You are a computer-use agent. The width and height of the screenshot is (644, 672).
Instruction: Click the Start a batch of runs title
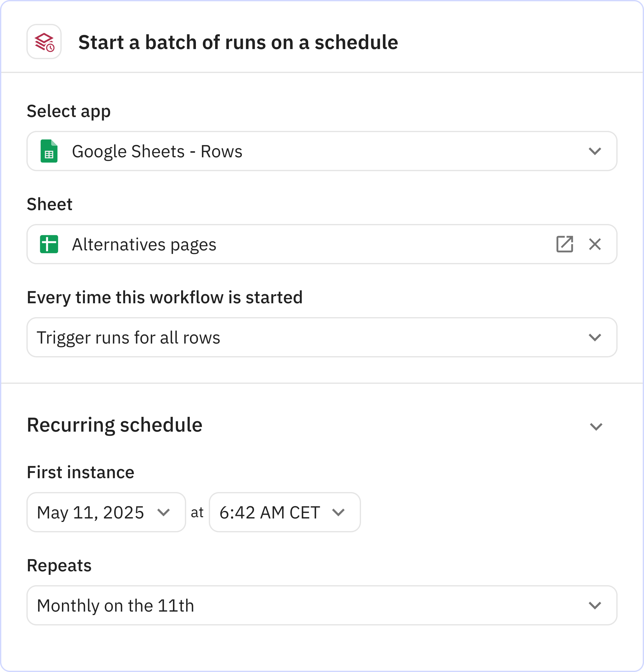point(238,42)
